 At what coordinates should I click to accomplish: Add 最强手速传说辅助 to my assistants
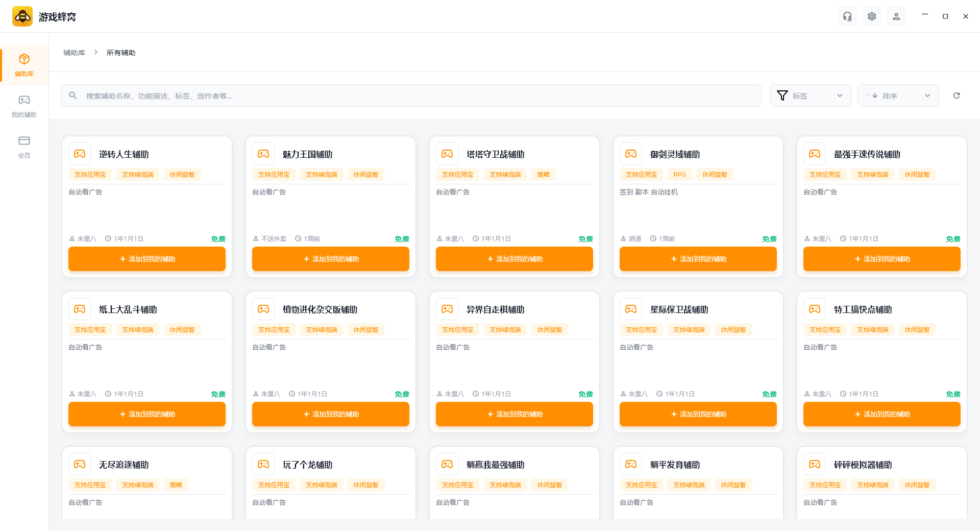(882, 259)
